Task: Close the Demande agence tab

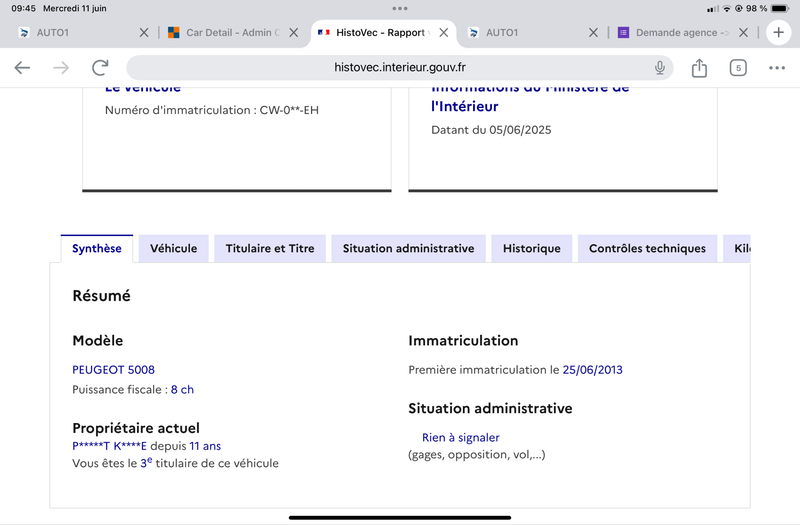Action: point(743,33)
